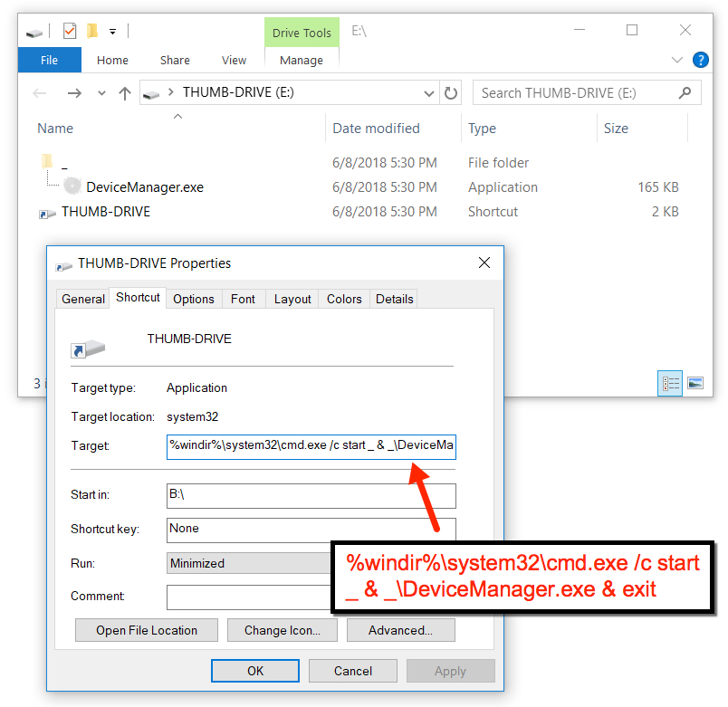Click the Advanced button
The width and height of the screenshot is (728, 707).
[401, 630]
